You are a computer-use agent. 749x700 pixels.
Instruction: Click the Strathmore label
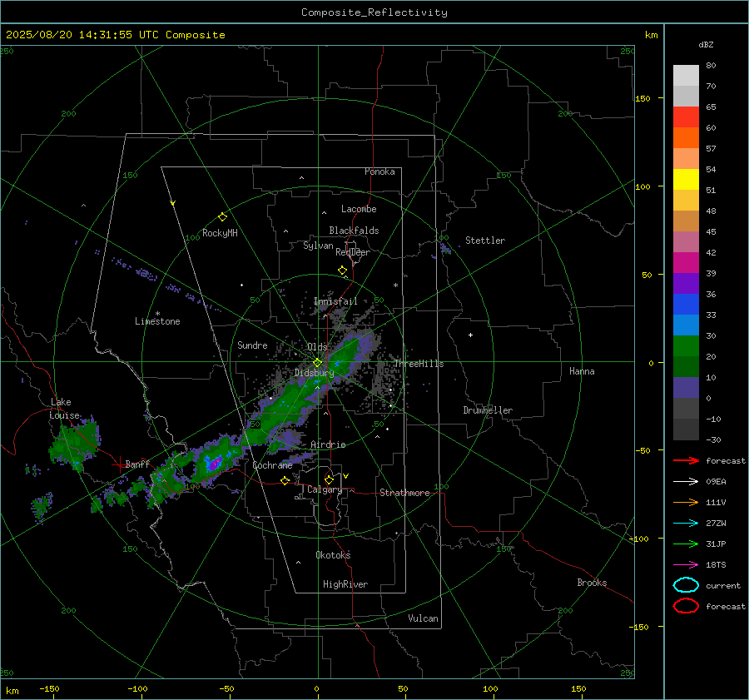(x=404, y=493)
